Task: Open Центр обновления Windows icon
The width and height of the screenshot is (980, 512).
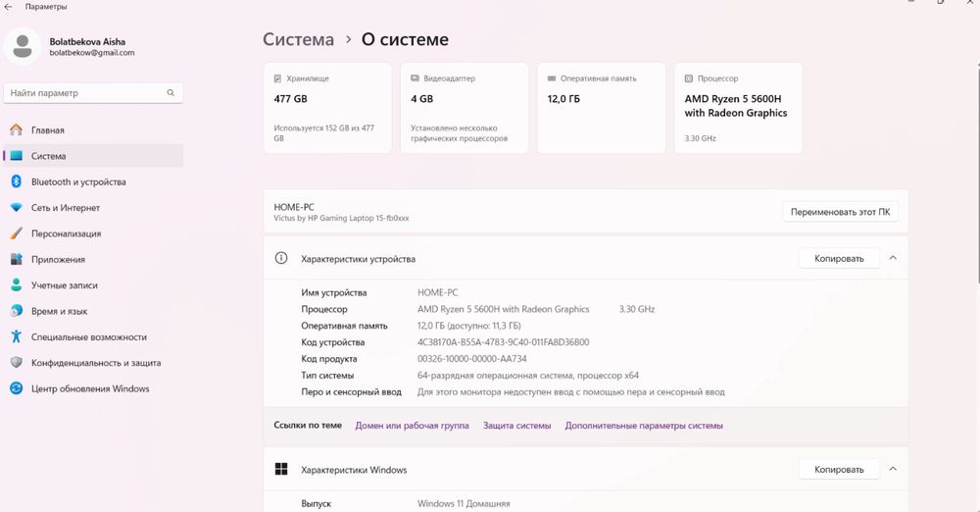Action: click(16, 388)
